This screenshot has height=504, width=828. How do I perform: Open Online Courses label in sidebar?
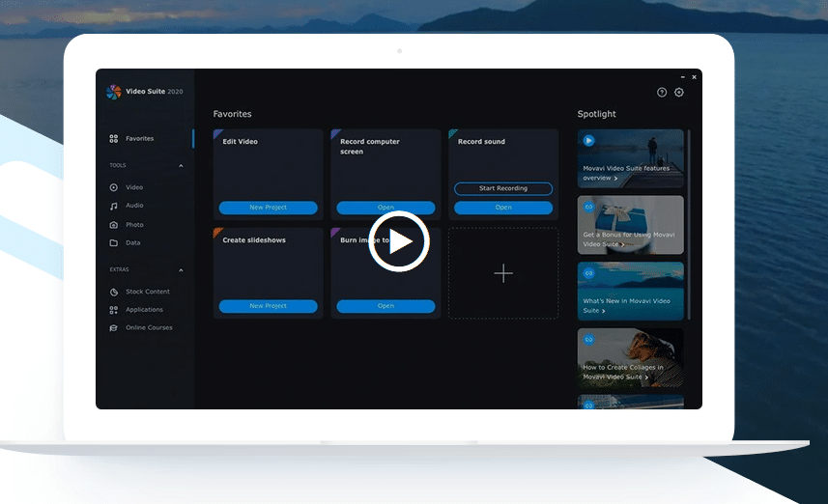click(x=149, y=327)
